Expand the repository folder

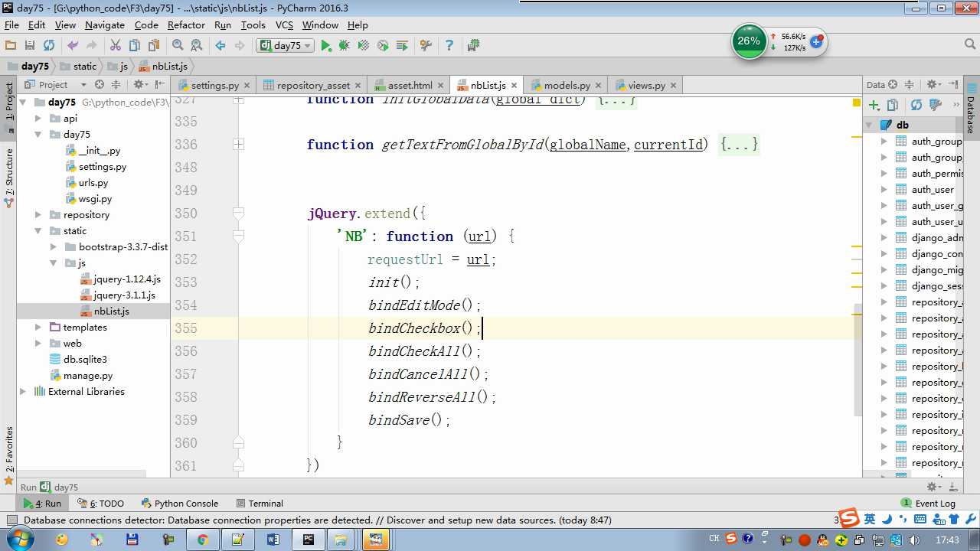point(38,215)
